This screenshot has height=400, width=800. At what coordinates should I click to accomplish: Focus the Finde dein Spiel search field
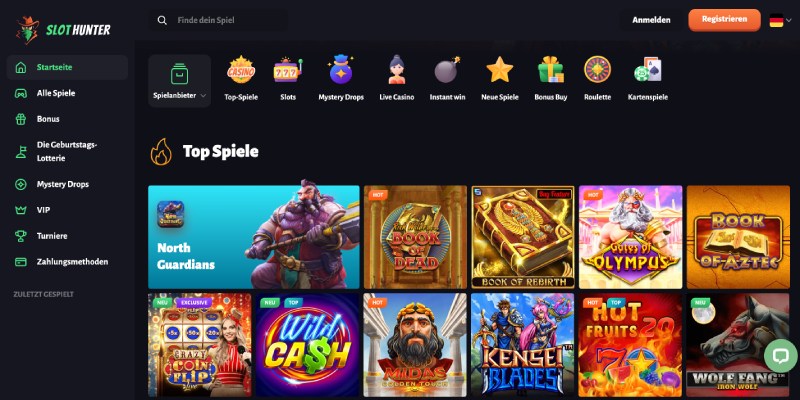point(218,20)
